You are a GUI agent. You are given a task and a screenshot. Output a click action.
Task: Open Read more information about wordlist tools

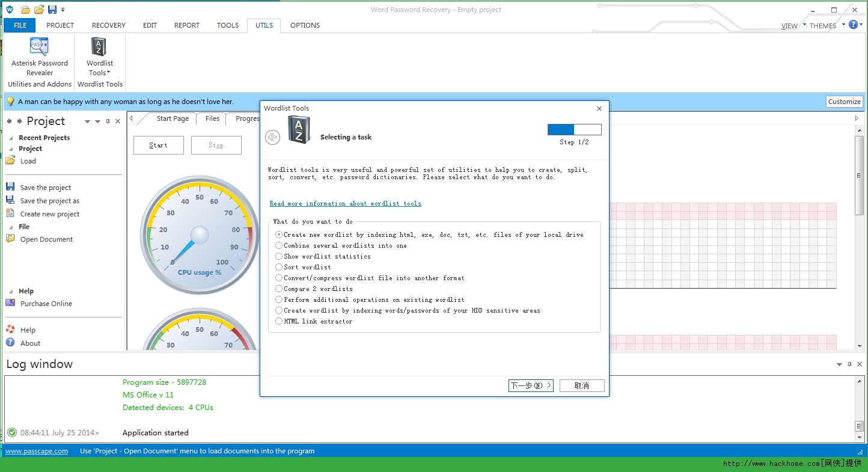pyautogui.click(x=346, y=203)
